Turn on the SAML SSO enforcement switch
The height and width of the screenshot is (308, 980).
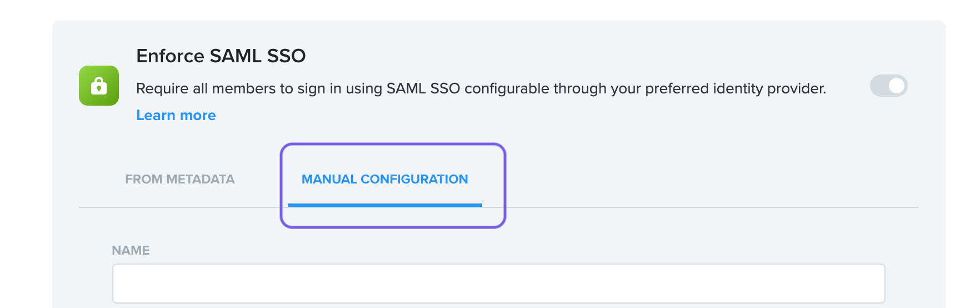(888, 86)
